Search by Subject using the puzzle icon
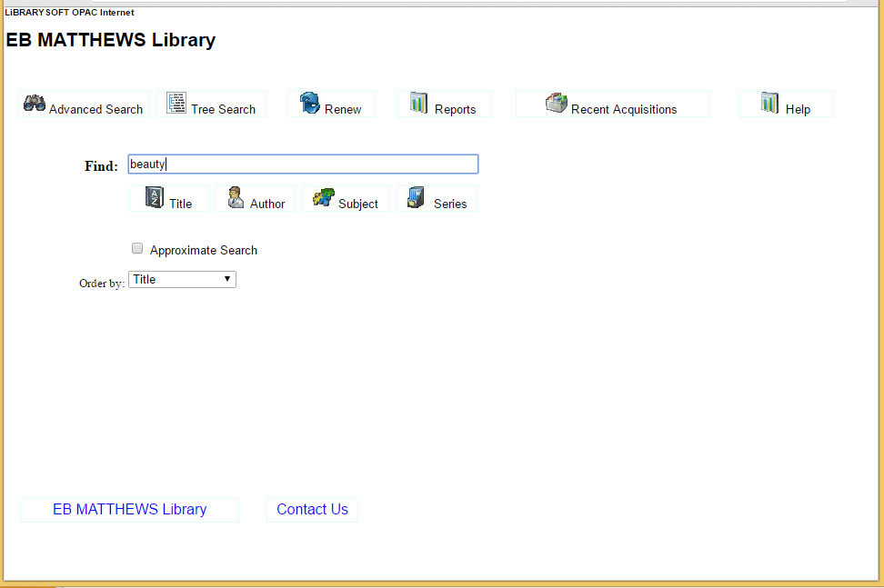The height and width of the screenshot is (588, 884). pos(323,197)
